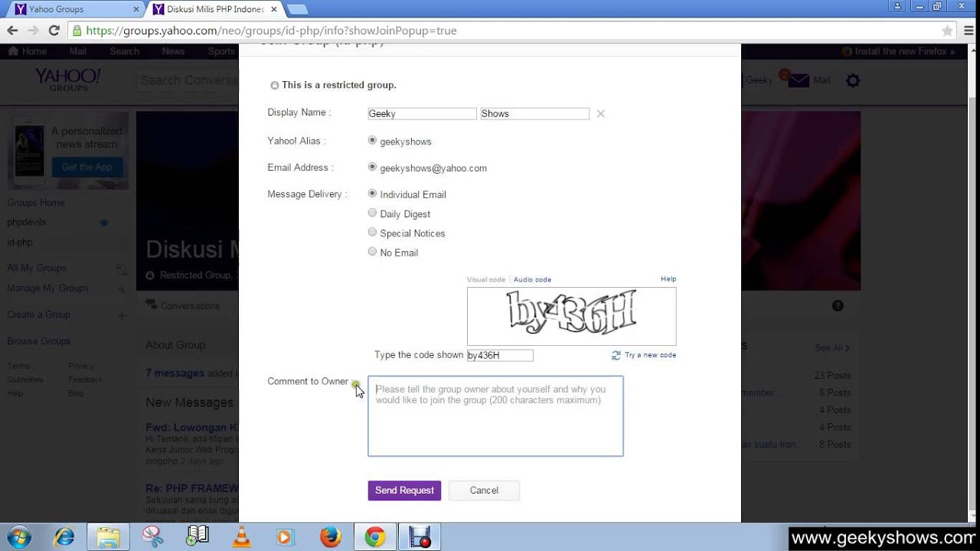Image resolution: width=980 pixels, height=551 pixels.
Task: Click the media player taskbar icon
Action: click(285, 536)
